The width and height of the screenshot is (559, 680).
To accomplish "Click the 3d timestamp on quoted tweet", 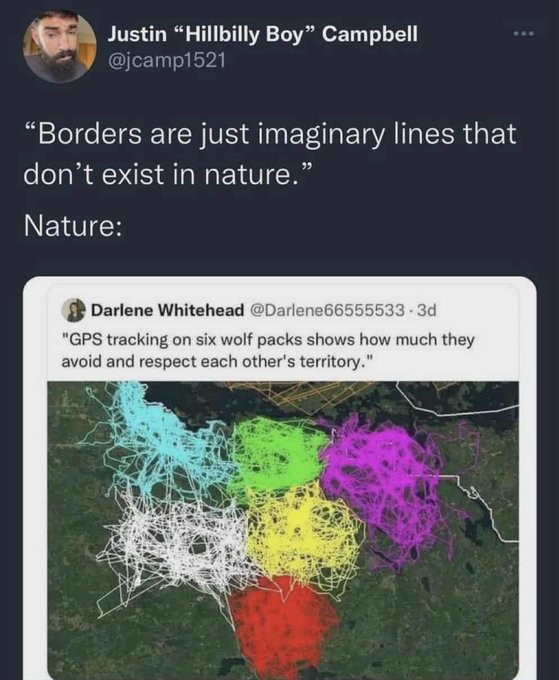I will tap(426, 311).
